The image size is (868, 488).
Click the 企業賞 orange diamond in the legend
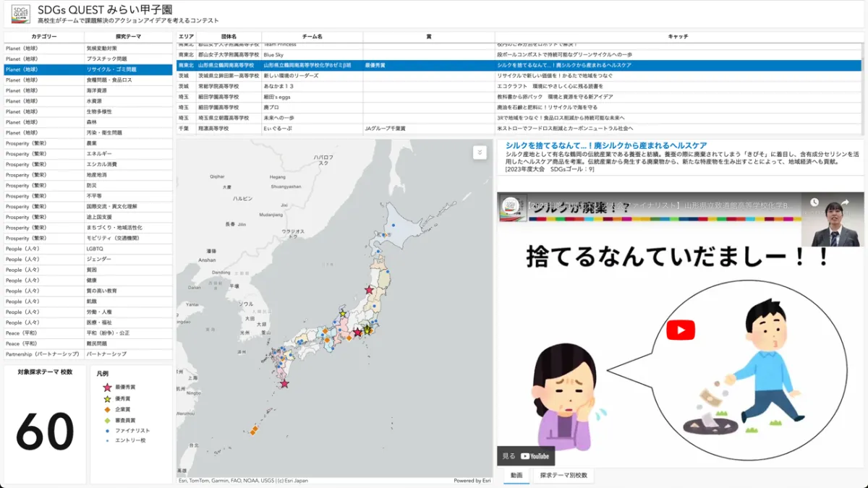click(x=107, y=409)
